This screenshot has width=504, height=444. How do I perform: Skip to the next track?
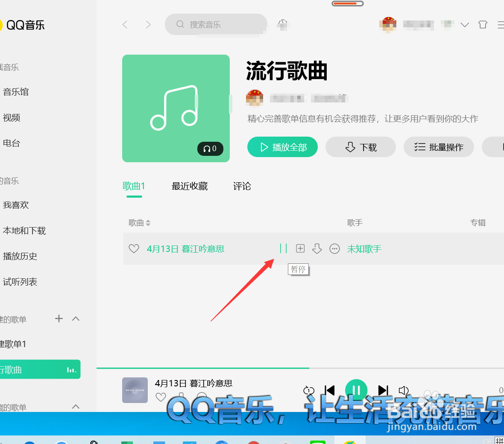point(383,390)
